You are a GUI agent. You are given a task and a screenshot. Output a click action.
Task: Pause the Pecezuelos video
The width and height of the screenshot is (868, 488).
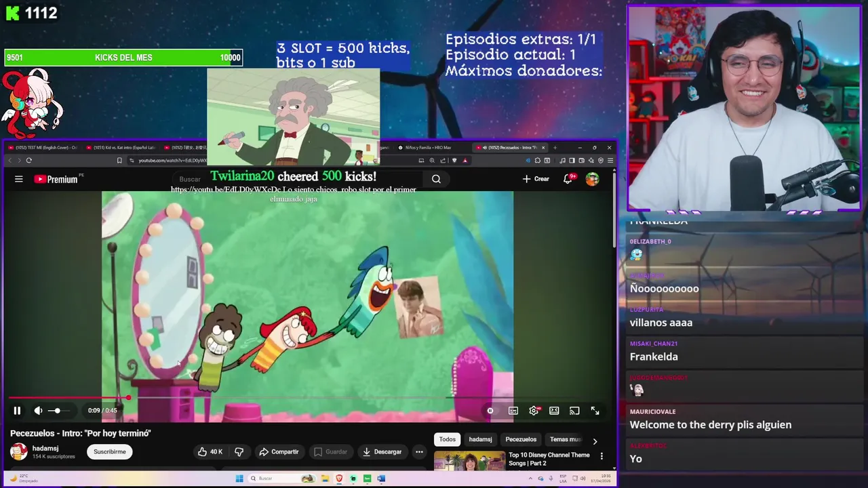coord(17,410)
